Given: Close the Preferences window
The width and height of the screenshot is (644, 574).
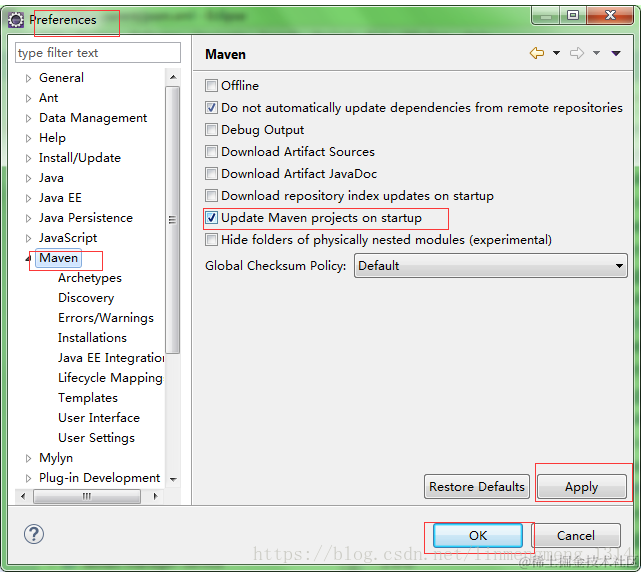Looking at the screenshot, I should click(x=612, y=16).
